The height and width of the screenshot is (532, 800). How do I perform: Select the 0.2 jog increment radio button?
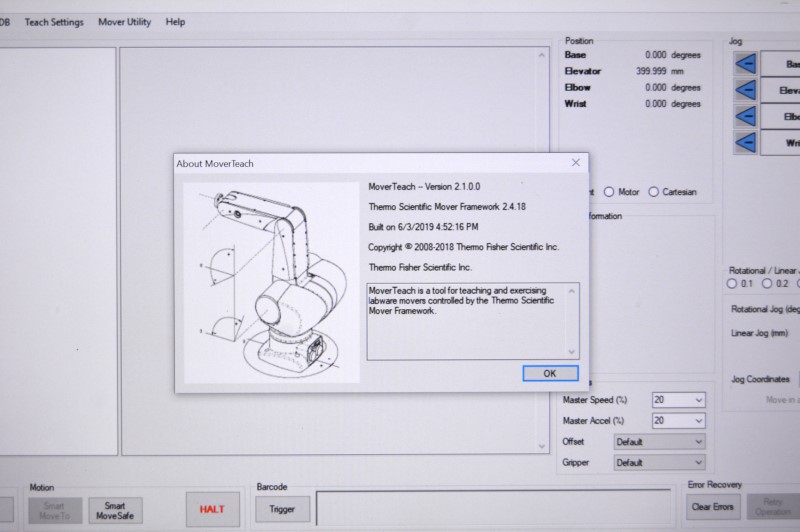767,284
